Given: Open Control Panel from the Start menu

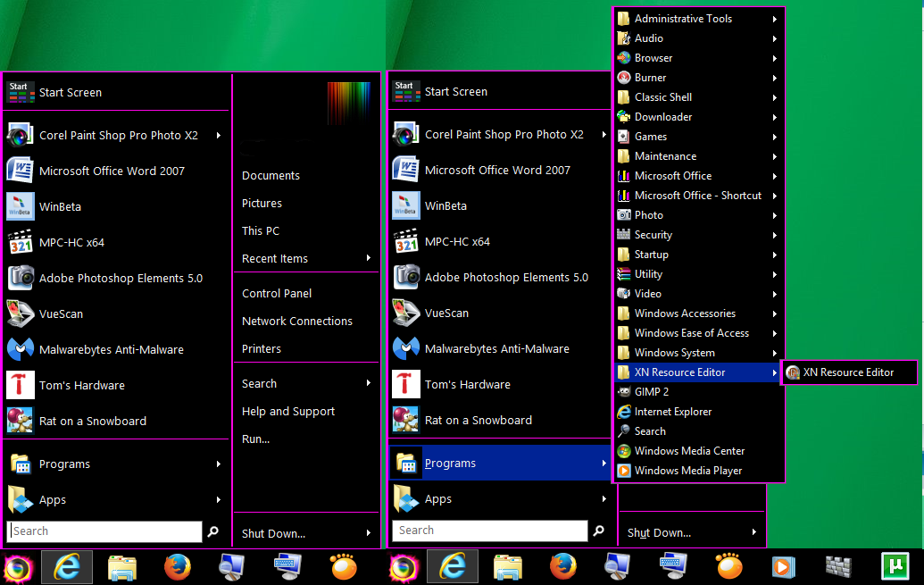Looking at the screenshot, I should (277, 293).
